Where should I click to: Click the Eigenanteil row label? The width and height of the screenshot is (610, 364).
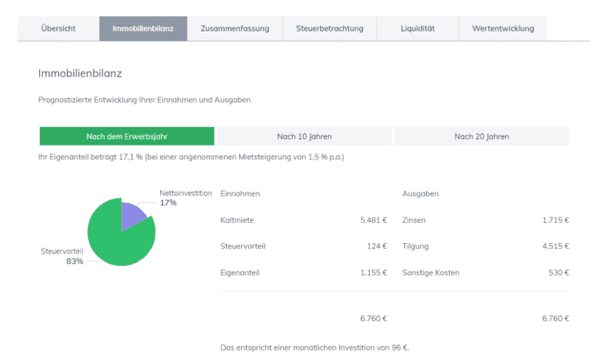[x=239, y=273]
